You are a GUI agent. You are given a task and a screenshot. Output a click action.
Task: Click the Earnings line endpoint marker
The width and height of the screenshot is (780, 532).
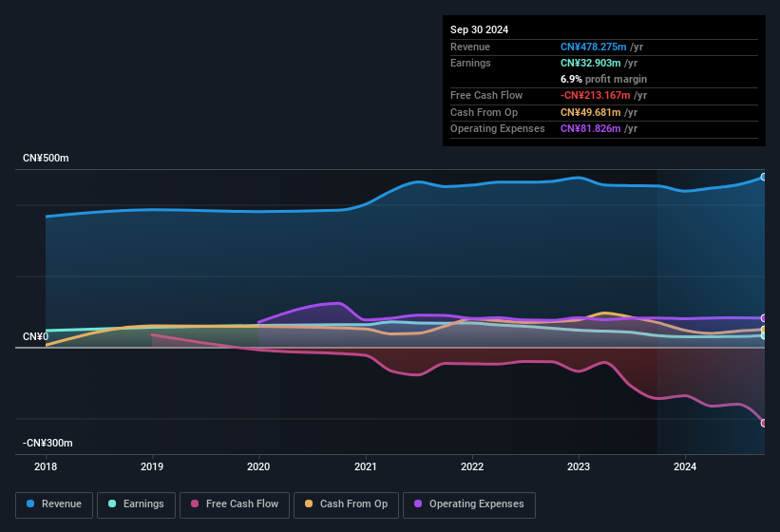coord(764,336)
